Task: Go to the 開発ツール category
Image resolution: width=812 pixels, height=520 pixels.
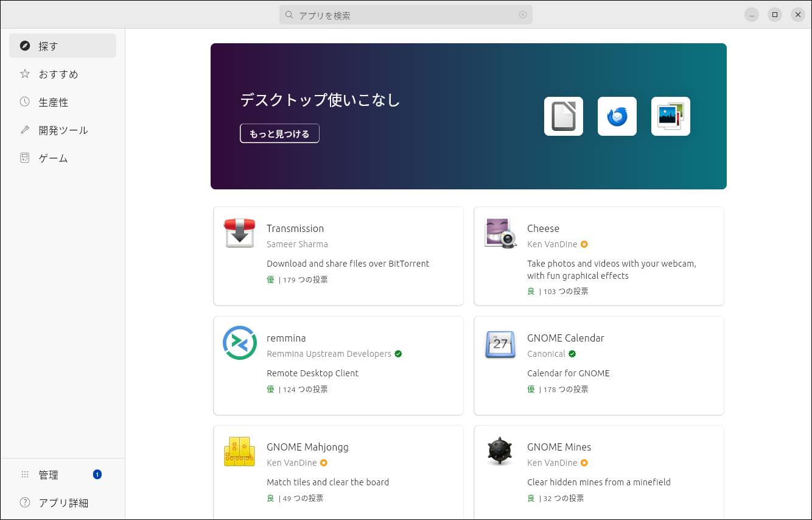Action: 63,130
